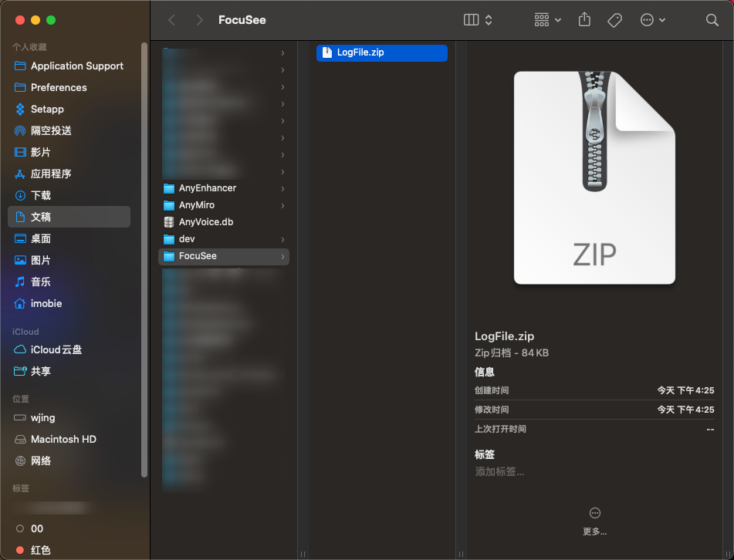Click the Edit Tags toolbar icon
This screenshot has width=734, height=560.
tap(614, 20)
